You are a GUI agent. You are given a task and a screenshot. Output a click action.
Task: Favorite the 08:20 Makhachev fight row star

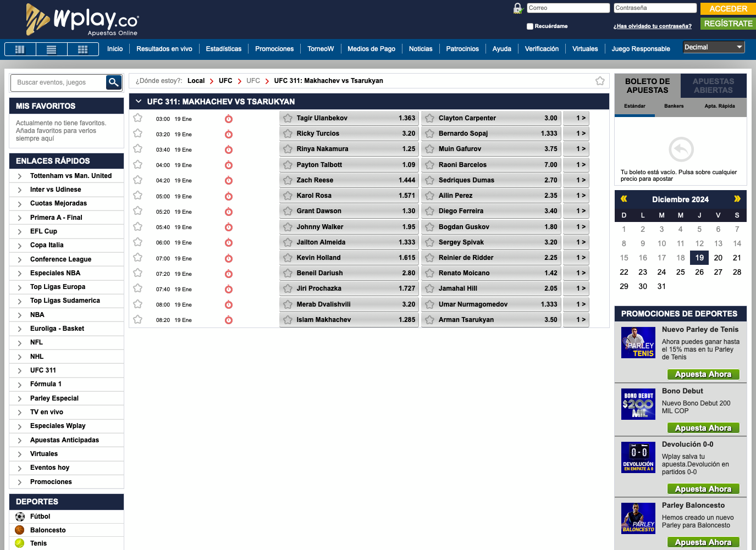[138, 319]
